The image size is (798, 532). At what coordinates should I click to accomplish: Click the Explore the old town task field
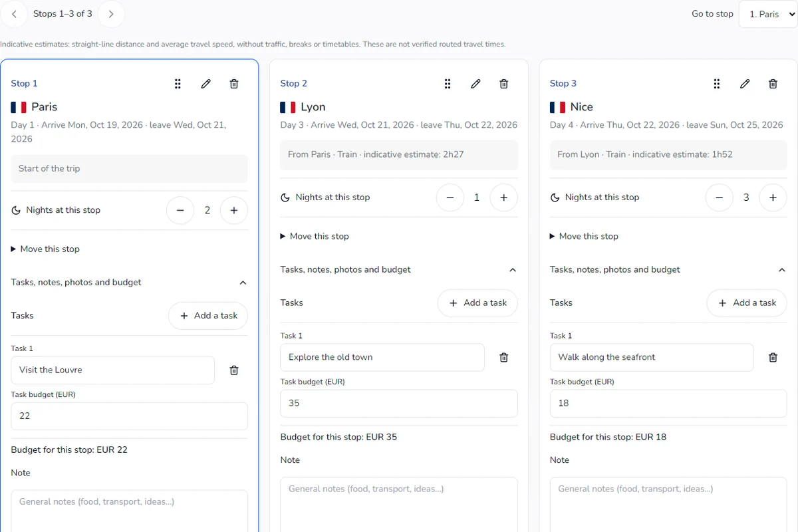(382, 358)
